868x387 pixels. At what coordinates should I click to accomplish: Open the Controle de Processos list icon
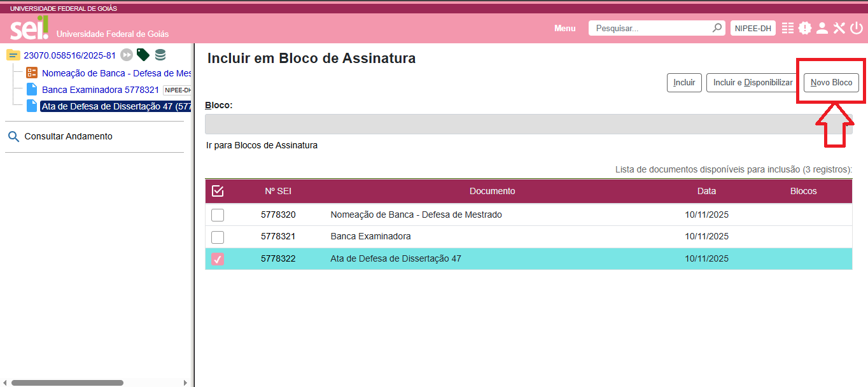click(x=788, y=27)
